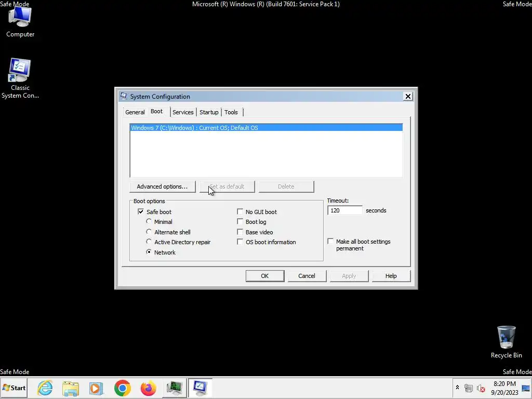
Task: Launch Firefox from taskbar
Action: point(148,388)
